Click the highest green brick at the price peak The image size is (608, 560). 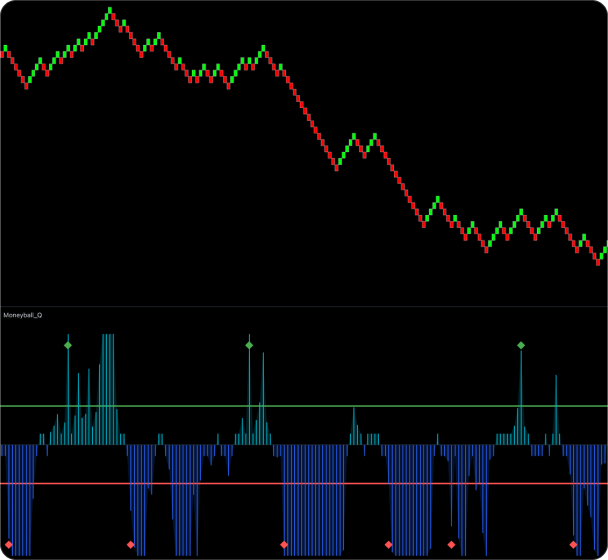(110, 10)
